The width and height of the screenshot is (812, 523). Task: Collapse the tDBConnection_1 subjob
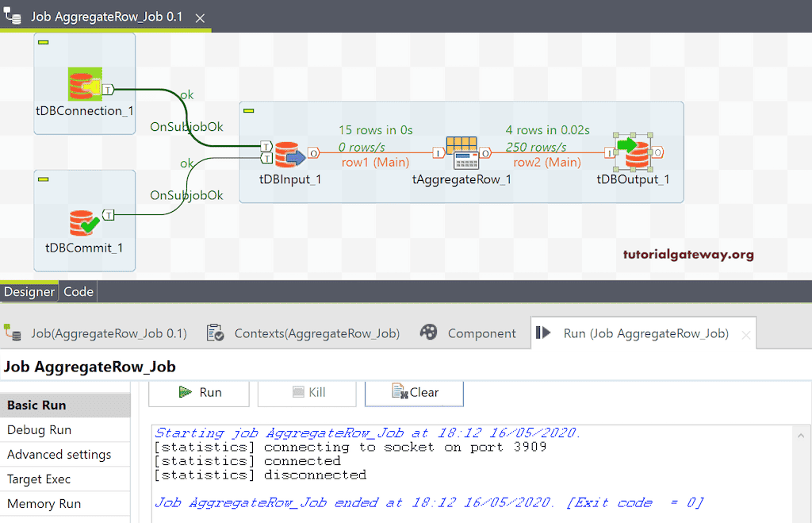(x=44, y=43)
